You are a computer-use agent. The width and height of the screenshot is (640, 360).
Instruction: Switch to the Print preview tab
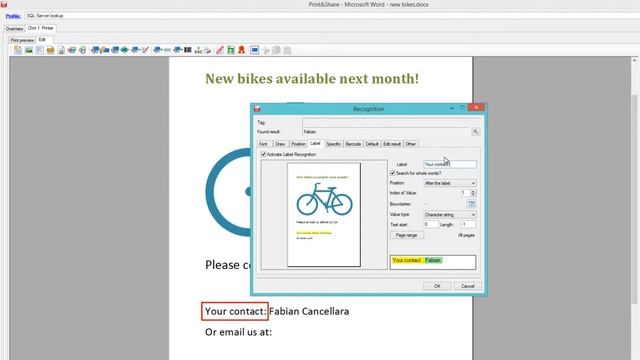(22, 40)
